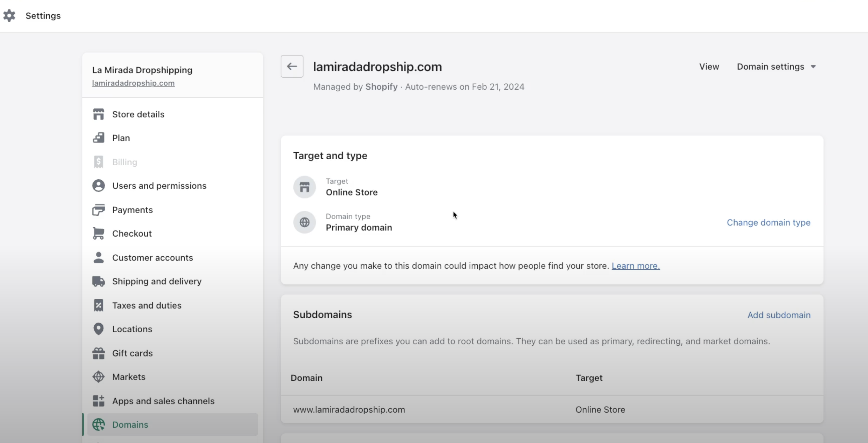Open the Learn more link
This screenshot has height=443, width=868.
coord(636,266)
